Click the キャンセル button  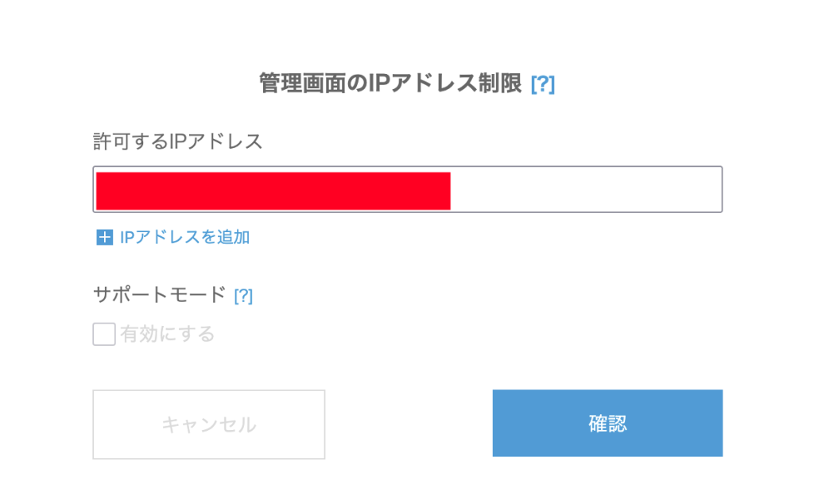pos(208,424)
